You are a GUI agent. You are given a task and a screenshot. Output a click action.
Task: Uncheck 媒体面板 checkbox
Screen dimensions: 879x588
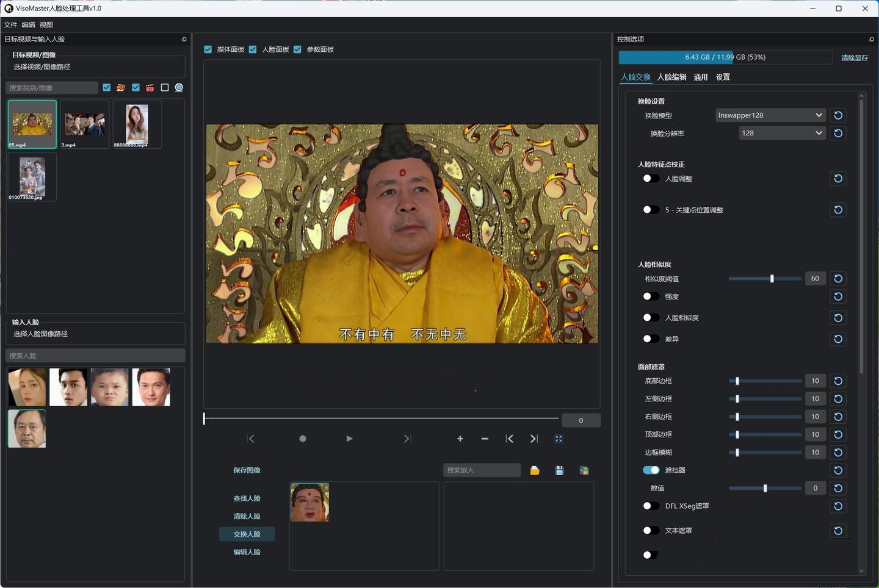[208, 49]
